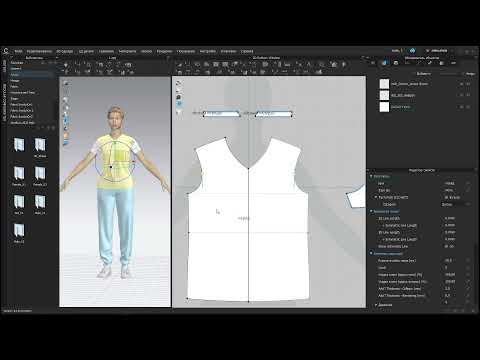Screen dimensions: 480x360
Task: Collapse the highlighted section above 2D Line length
Action: (371, 211)
